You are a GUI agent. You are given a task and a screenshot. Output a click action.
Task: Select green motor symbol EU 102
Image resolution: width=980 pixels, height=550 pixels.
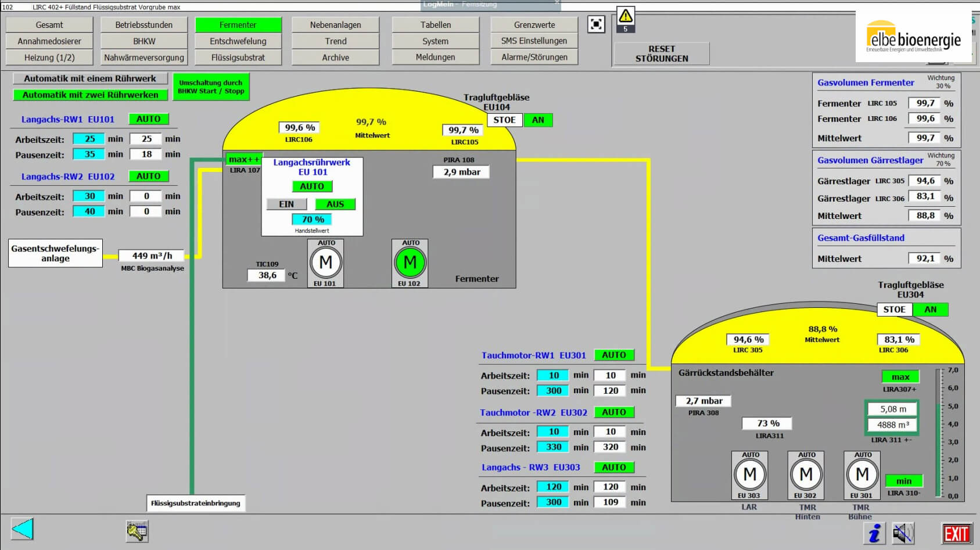click(x=410, y=263)
